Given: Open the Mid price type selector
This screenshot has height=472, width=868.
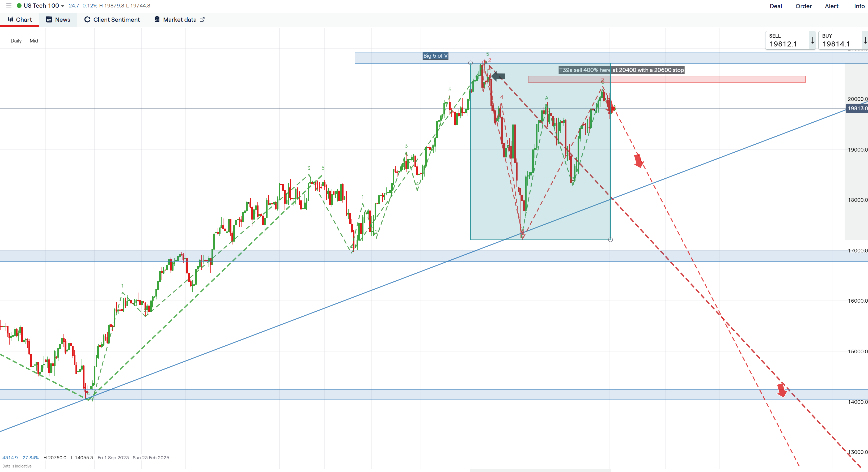Looking at the screenshot, I should (34, 41).
